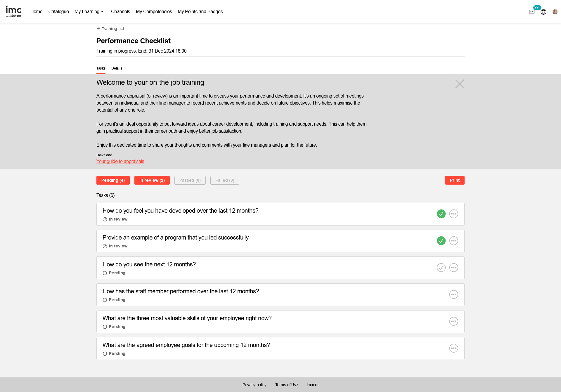Open more options for three most valuable skills task
Screen dimensions: 561x392
click(453, 321)
